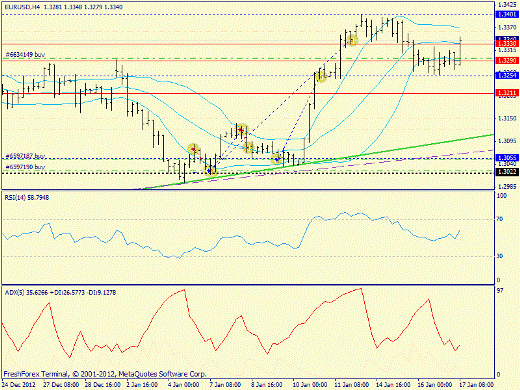Viewport: 520px width, 390px height.
Task: Click the RSI scale value 30
Action: [500, 256]
